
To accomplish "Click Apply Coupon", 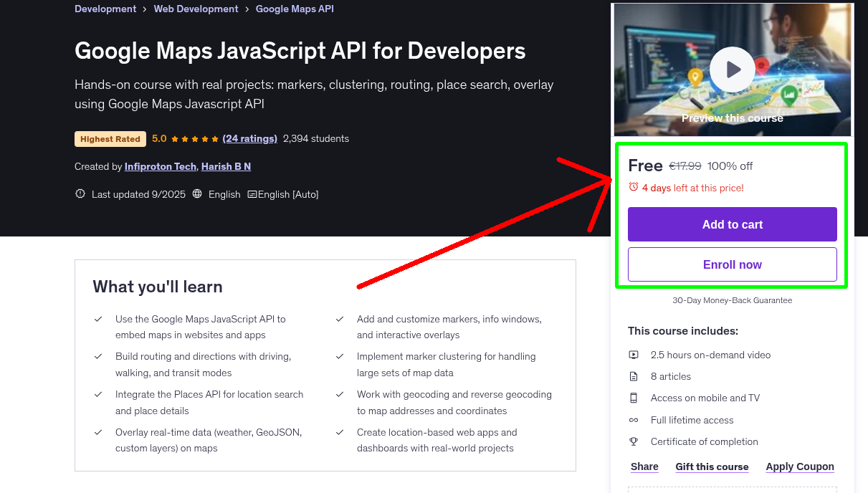I will (799, 466).
